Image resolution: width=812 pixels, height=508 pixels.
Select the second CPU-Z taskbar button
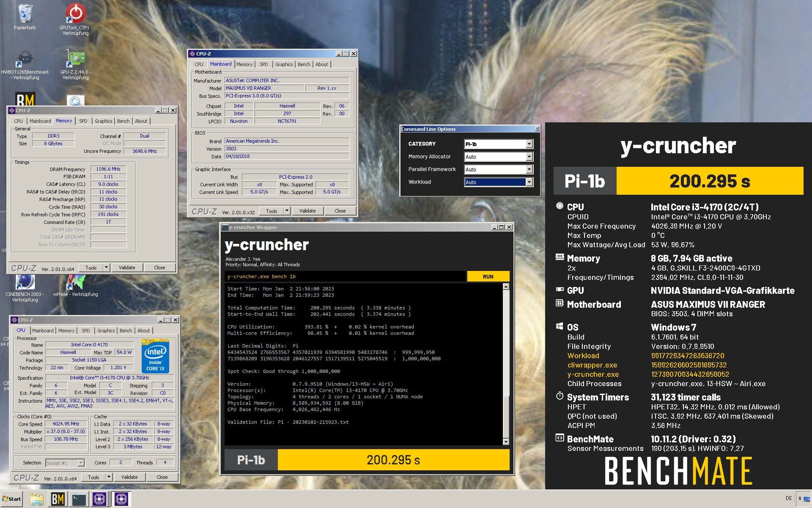click(x=121, y=499)
